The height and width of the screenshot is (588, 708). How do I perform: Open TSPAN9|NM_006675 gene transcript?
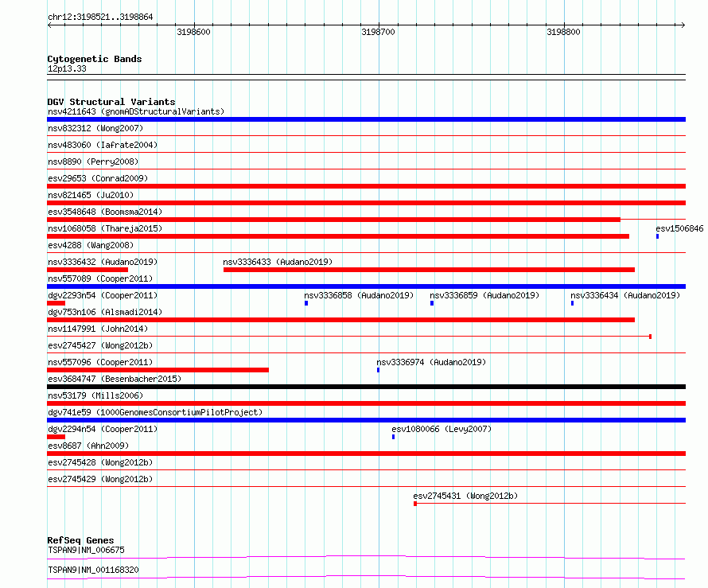click(x=86, y=550)
